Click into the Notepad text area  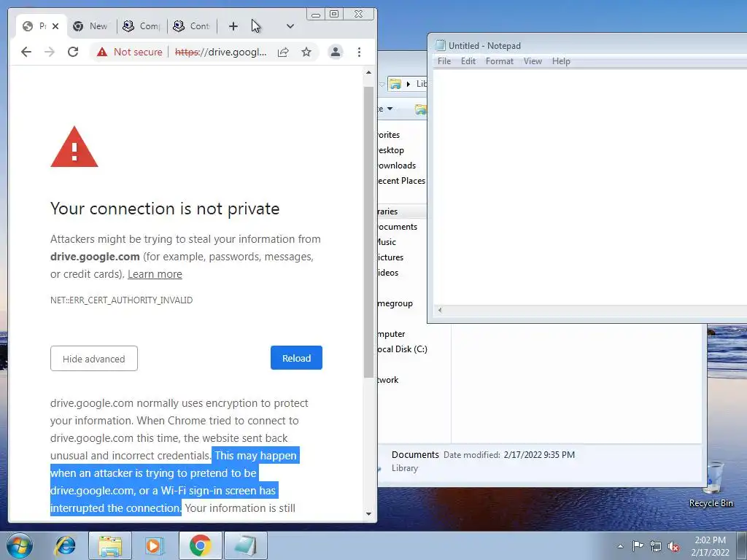(x=589, y=187)
